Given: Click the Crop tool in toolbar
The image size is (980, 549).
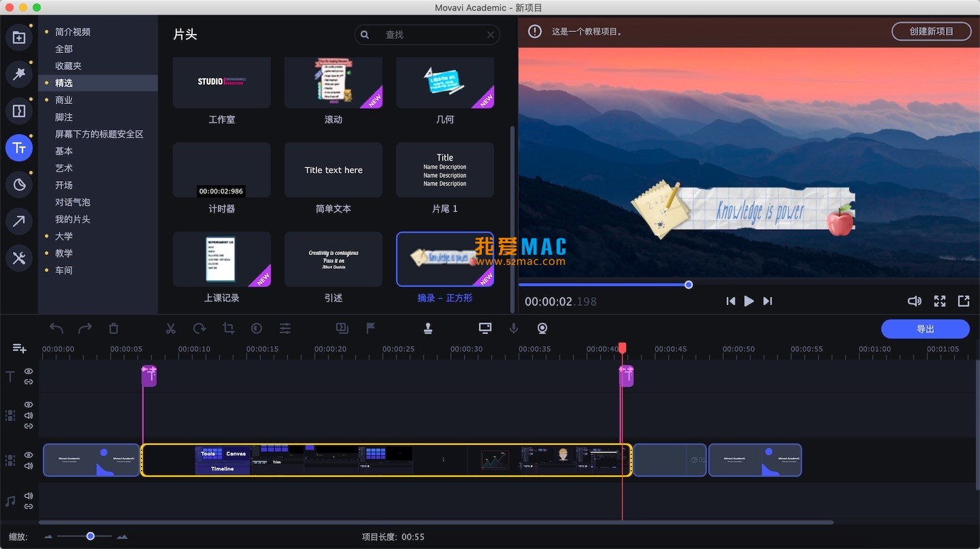Looking at the screenshot, I should (x=228, y=328).
